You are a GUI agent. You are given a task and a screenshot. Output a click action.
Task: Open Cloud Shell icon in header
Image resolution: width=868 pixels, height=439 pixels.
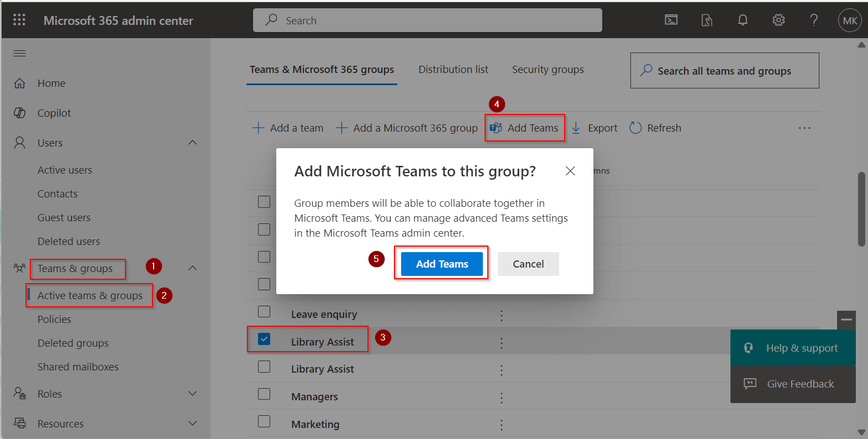(671, 20)
